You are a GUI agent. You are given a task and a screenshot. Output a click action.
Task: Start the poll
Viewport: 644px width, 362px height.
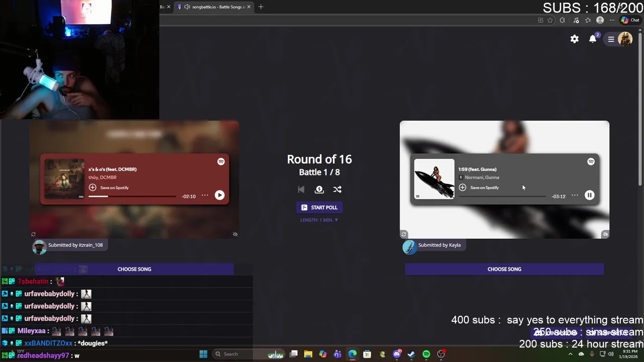(319, 207)
